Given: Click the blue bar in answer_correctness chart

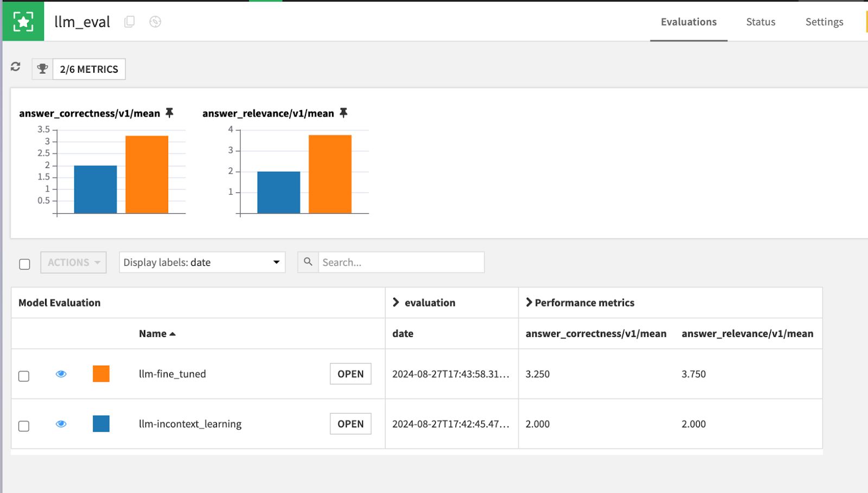Looking at the screenshot, I should pyautogui.click(x=95, y=189).
